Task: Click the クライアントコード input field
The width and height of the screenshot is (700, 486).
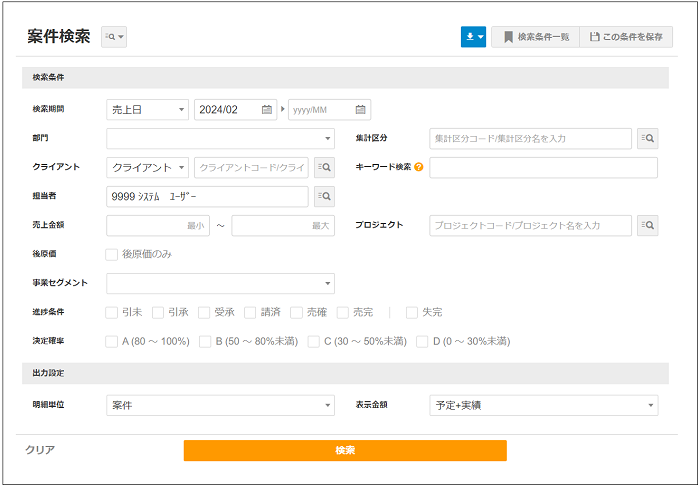Action: 251,167
